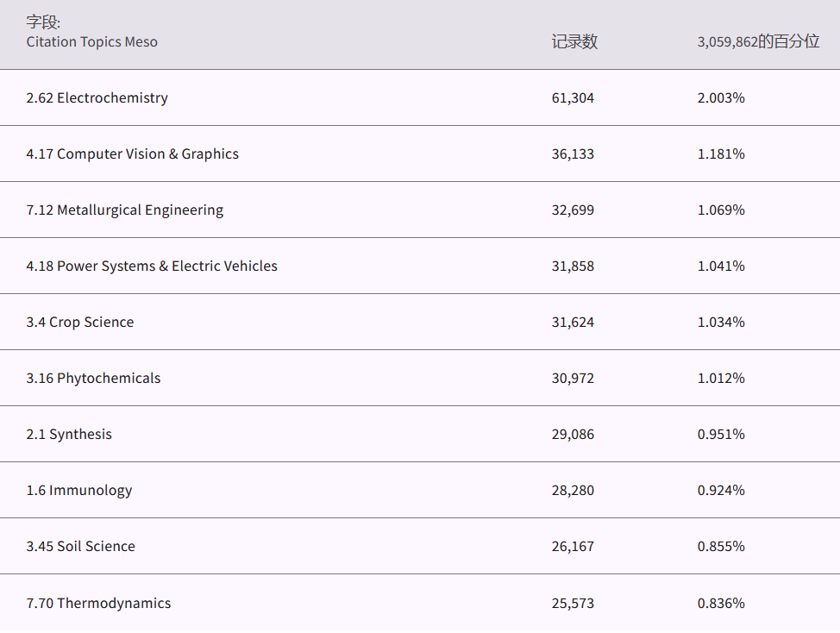Click the Citation Topics Meso column header
This screenshot has width=840, height=633.
pyautogui.click(x=91, y=41)
